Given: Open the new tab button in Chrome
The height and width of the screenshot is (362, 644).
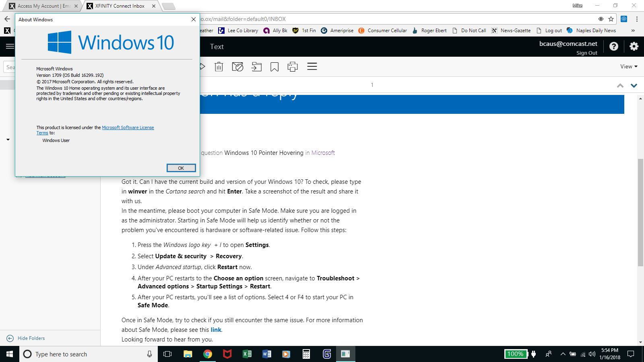Looking at the screenshot, I should 169,6.
